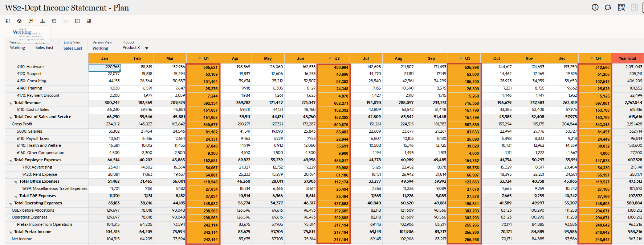Select the Nov column header
This screenshot has width=644, height=245.
point(529,58)
